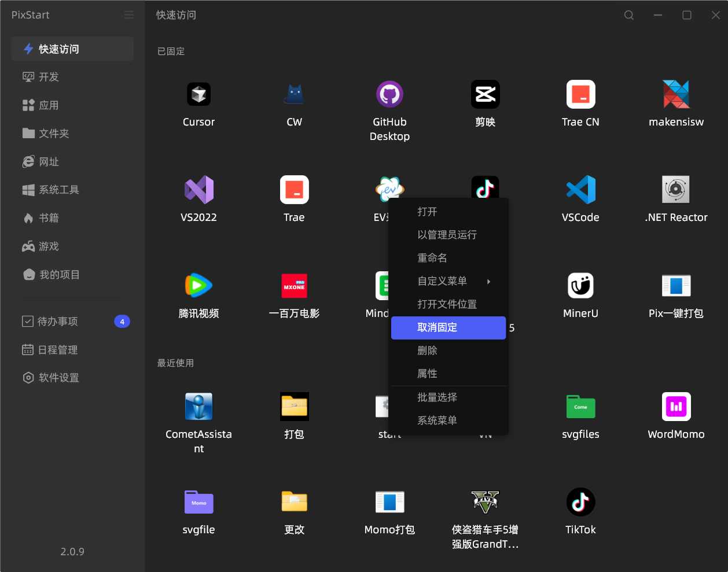
Task: Open 网址 sidebar category
Action: pos(72,162)
